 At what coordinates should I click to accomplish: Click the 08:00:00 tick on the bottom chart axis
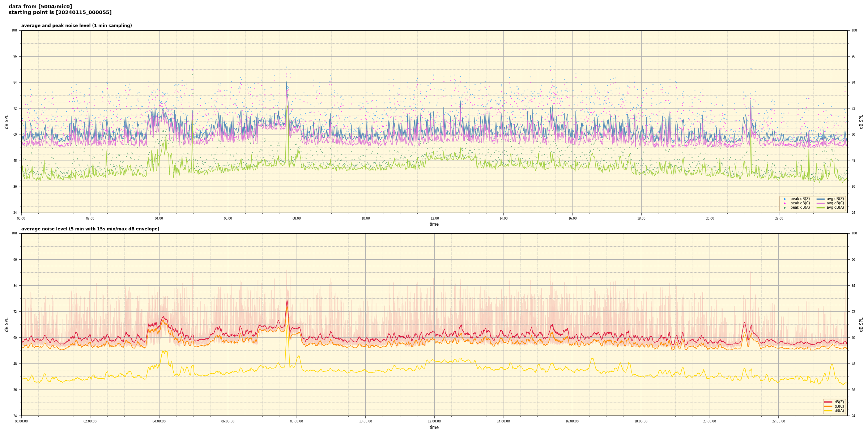297,421
